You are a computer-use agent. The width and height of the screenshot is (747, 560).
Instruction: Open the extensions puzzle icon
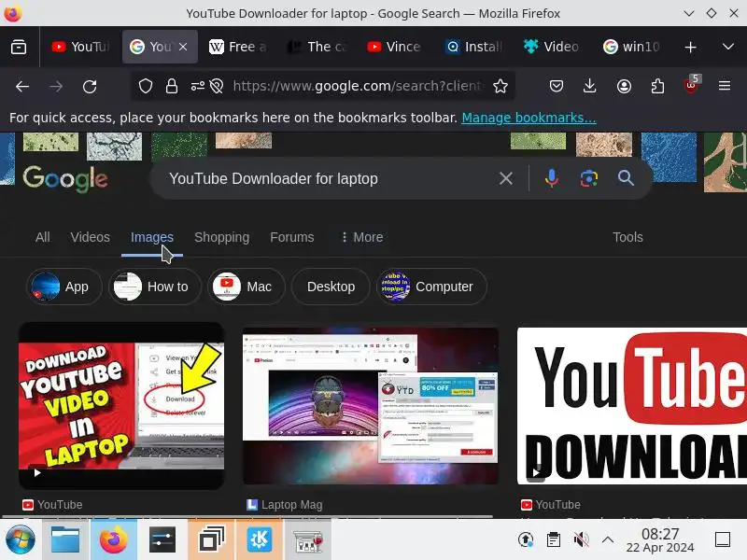tap(657, 86)
